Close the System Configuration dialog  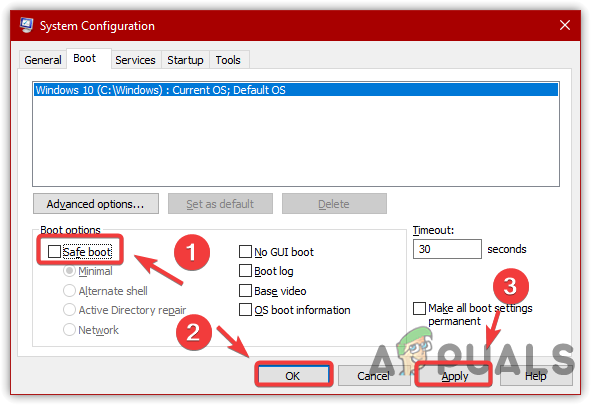[x=565, y=25]
